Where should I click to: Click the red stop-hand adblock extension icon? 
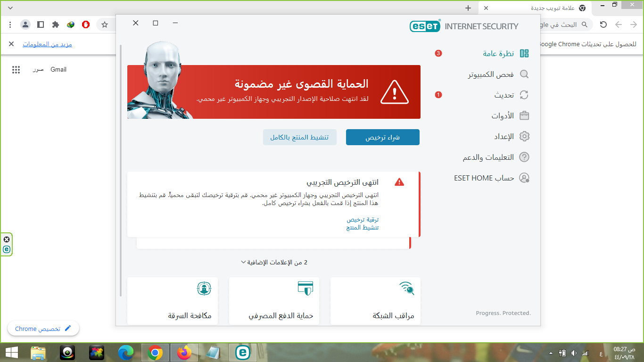[x=86, y=24]
